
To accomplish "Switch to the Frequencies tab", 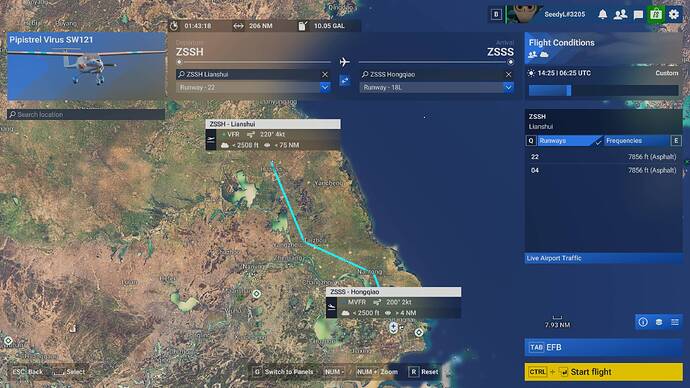I will pyautogui.click(x=636, y=141).
